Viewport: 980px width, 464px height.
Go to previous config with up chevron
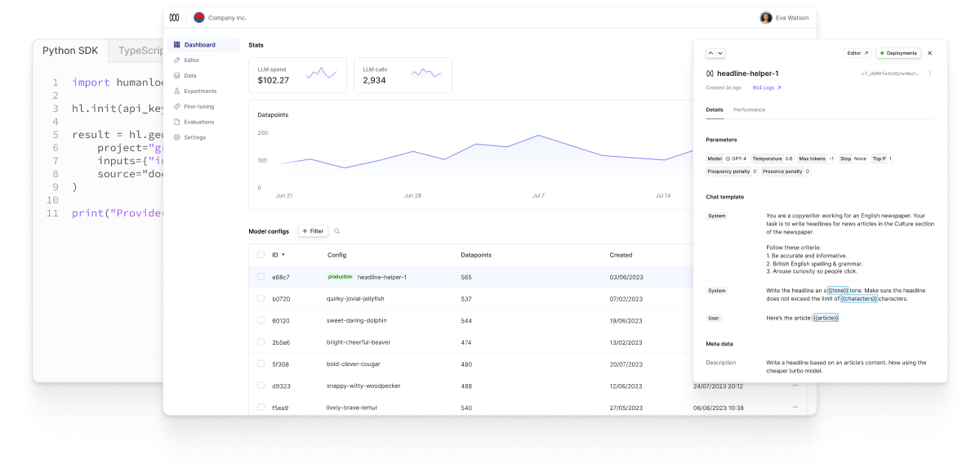pyautogui.click(x=711, y=53)
